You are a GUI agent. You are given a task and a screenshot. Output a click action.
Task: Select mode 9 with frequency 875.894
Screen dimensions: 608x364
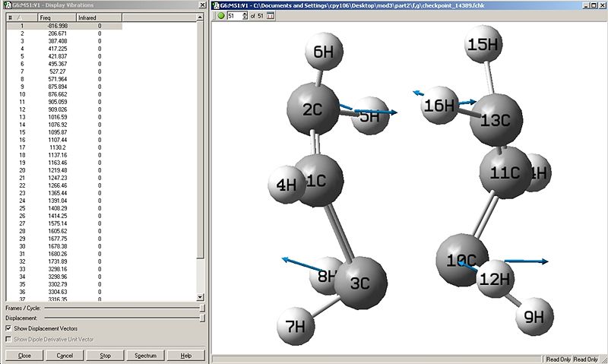[x=65, y=87]
